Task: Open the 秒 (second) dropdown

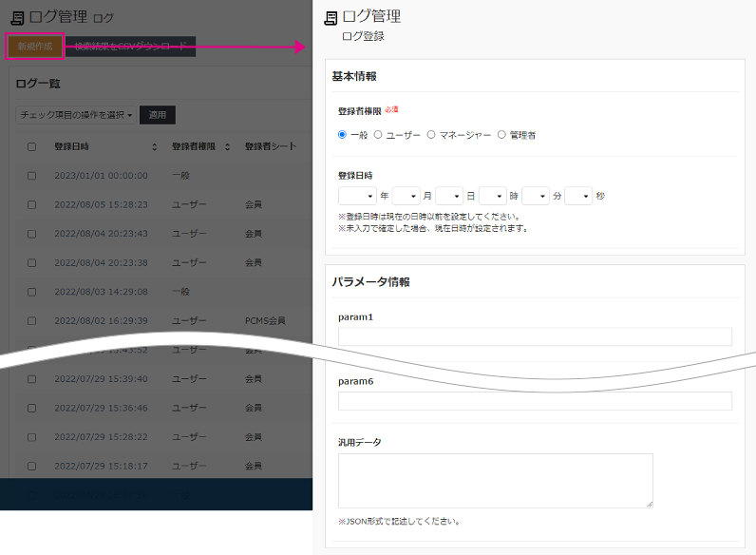Action: (x=578, y=196)
